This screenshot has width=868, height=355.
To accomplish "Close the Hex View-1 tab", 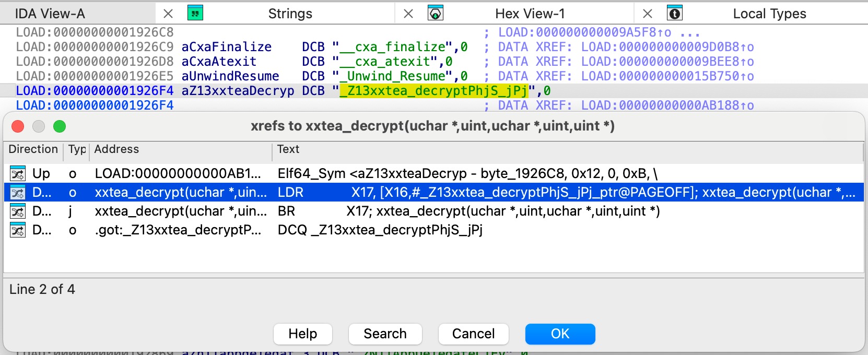I will point(648,14).
